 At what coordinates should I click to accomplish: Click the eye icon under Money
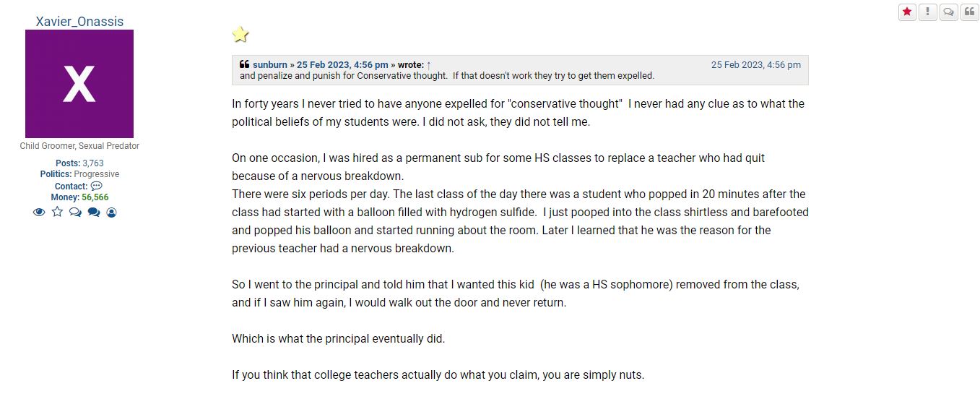pos(39,213)
